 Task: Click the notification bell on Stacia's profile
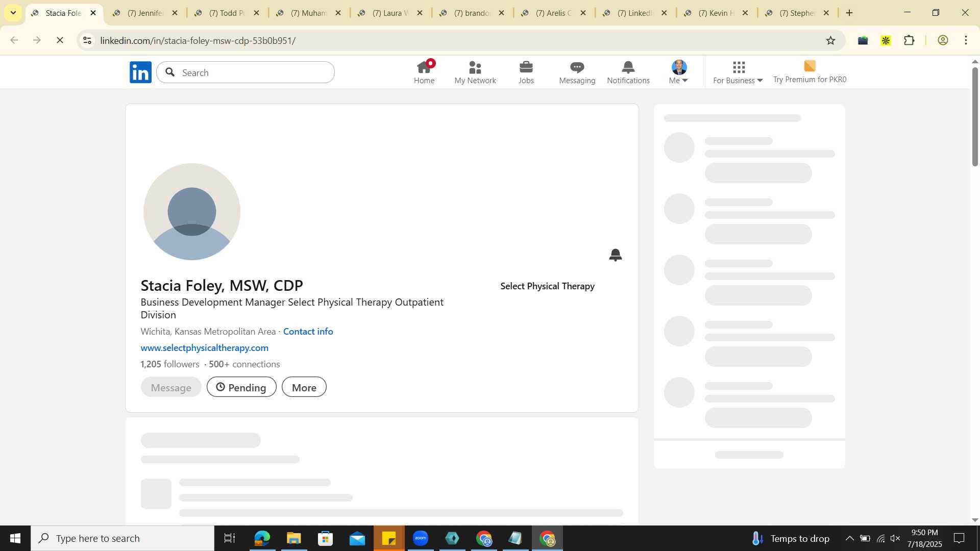coord(616,255)
